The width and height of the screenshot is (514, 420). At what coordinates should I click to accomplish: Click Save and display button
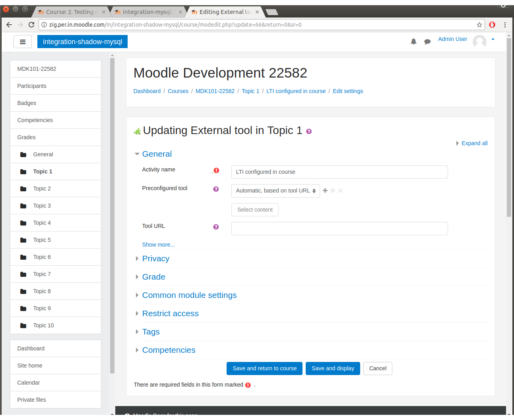(x=333, y=368)
